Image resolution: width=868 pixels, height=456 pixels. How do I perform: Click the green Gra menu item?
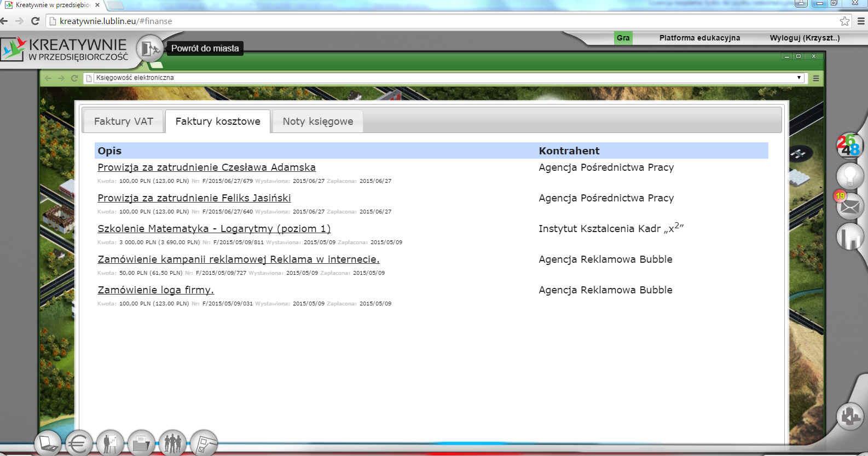pos(623,38)
